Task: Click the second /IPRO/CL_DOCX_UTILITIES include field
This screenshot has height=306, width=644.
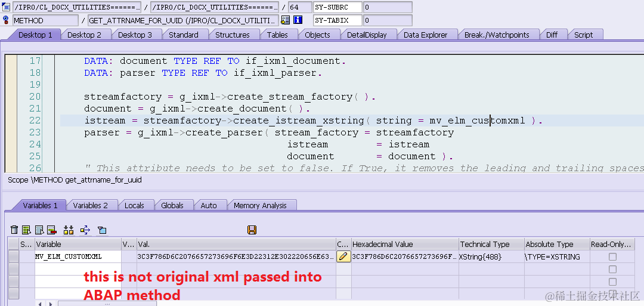Action: [x=215, y=7]
